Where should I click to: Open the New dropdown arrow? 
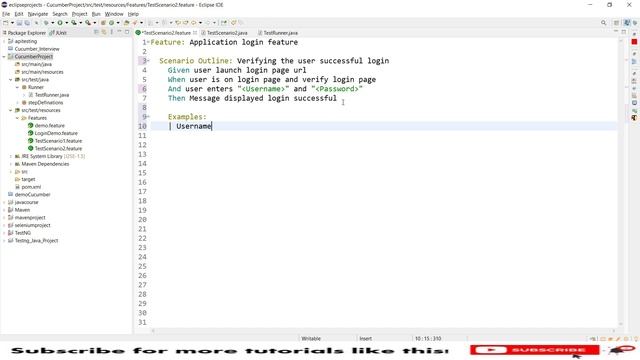pyautogui.click(x=12, y=23)
